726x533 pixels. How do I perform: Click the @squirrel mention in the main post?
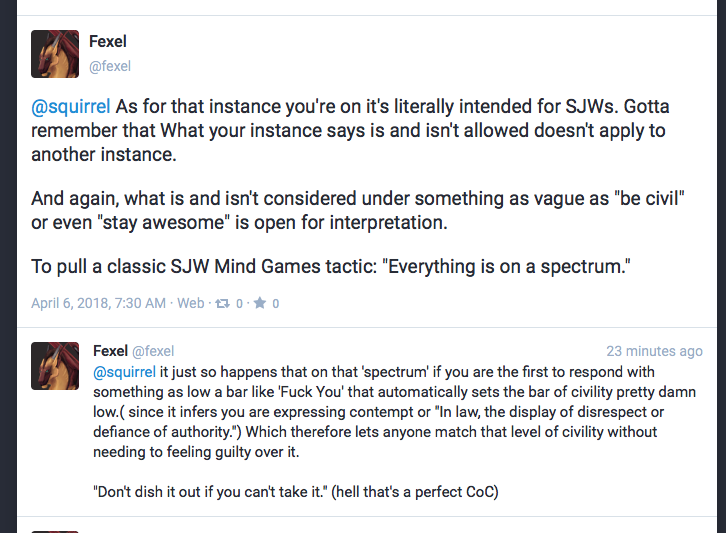click(x=72, y=106)
